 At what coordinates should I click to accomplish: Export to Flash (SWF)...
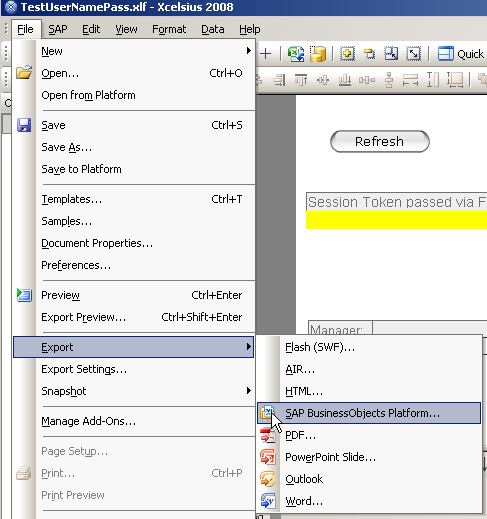pos(369,347)
